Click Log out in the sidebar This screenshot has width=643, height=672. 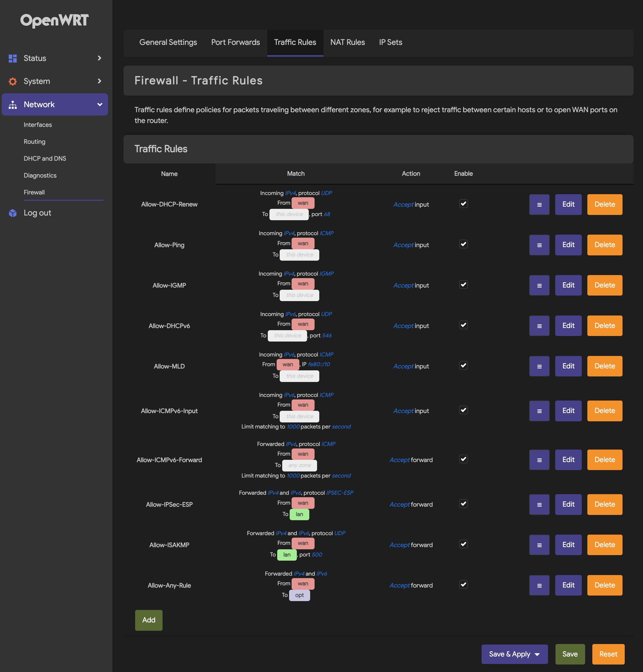coord(37,213)
